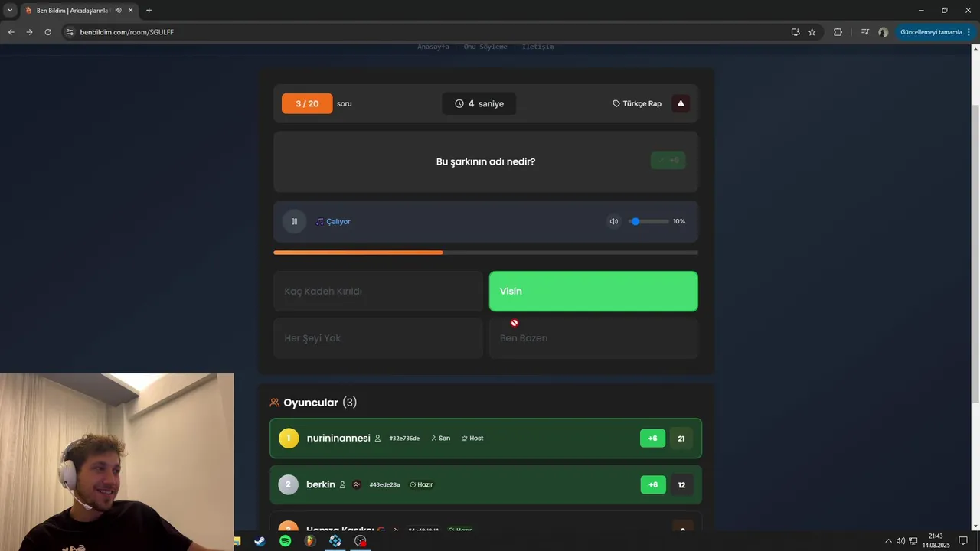Click the +6 badge on berkin row
Image resolution: width=980 pixels, height=551 pixels.
pyautogui.click(x=653, y=484)
